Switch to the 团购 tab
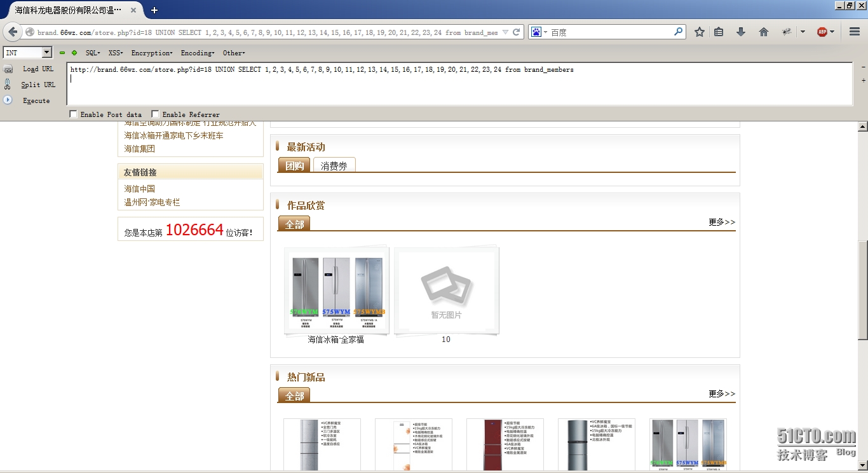This screenshot has width=868, height=473. click(294, 165)
